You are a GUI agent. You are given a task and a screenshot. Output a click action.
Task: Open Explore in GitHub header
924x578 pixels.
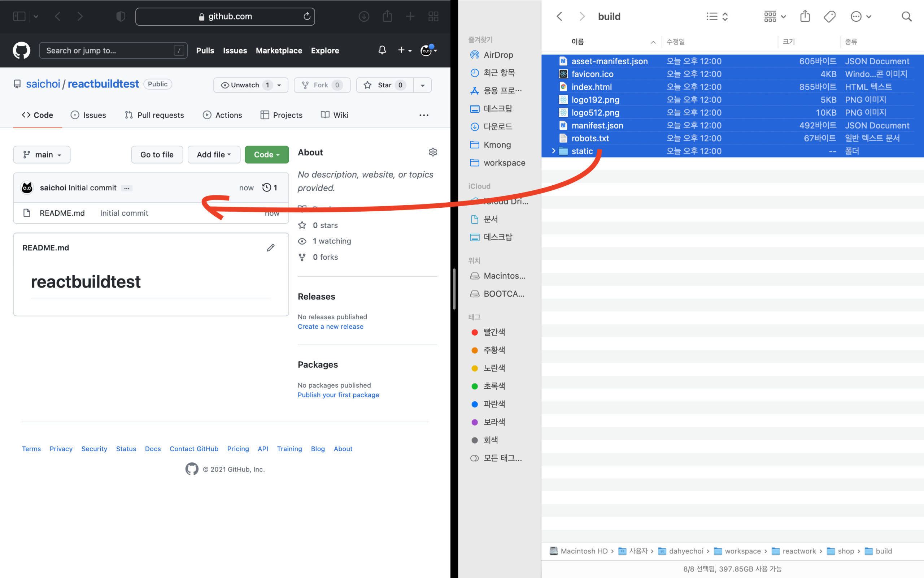[x=325, y=51]
